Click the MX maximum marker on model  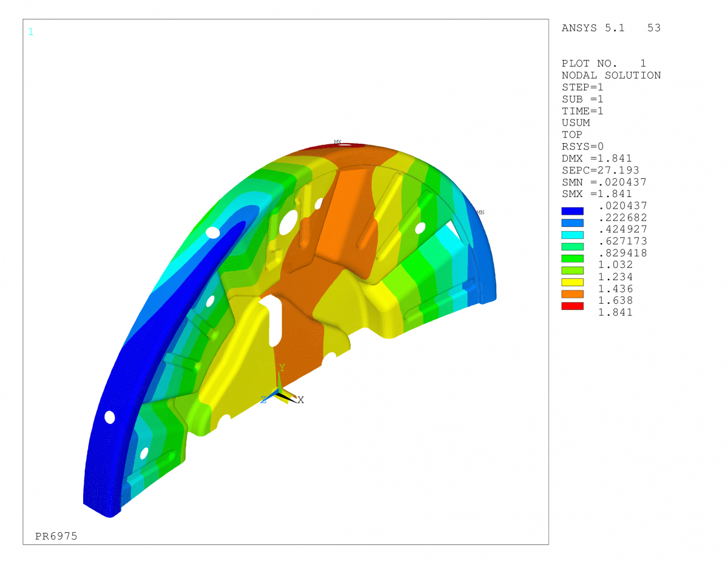tap(338, 142)
